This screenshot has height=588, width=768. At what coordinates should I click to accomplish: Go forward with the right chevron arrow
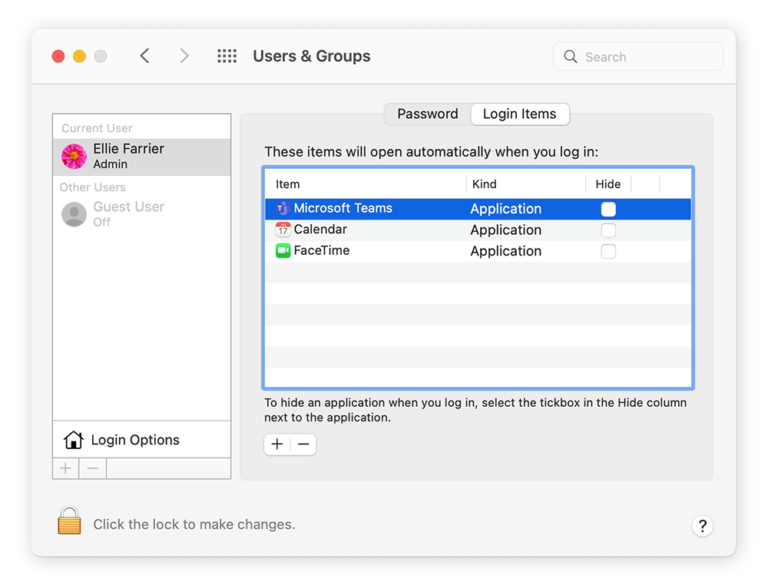coord(184,56)
